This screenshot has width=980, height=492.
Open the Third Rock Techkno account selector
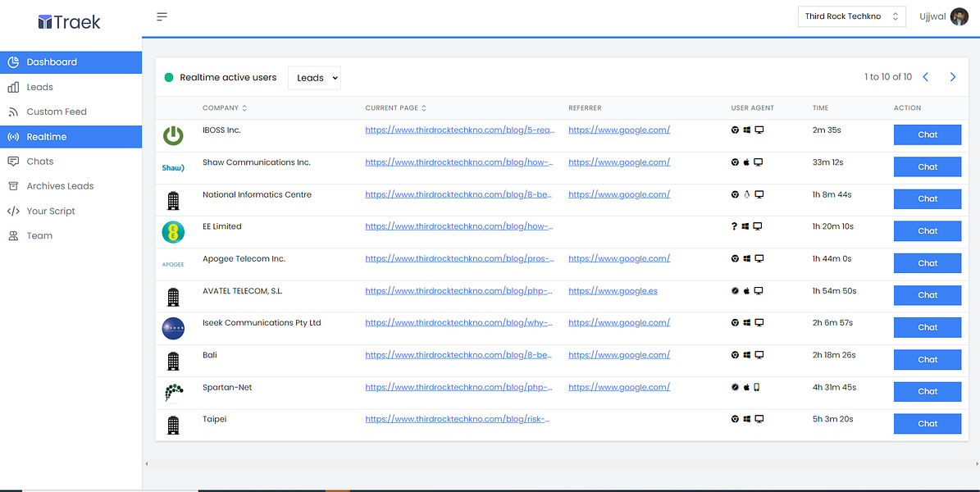pyautogui.click(x=852, y=16)
